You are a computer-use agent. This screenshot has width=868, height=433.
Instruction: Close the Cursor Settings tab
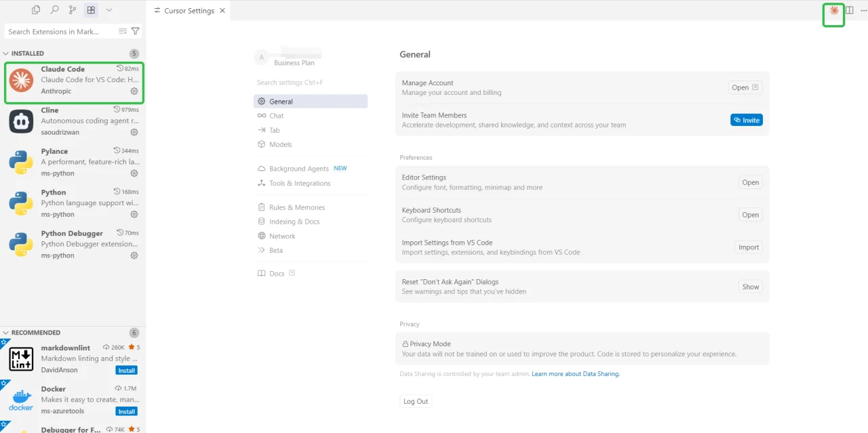[222, 11]
